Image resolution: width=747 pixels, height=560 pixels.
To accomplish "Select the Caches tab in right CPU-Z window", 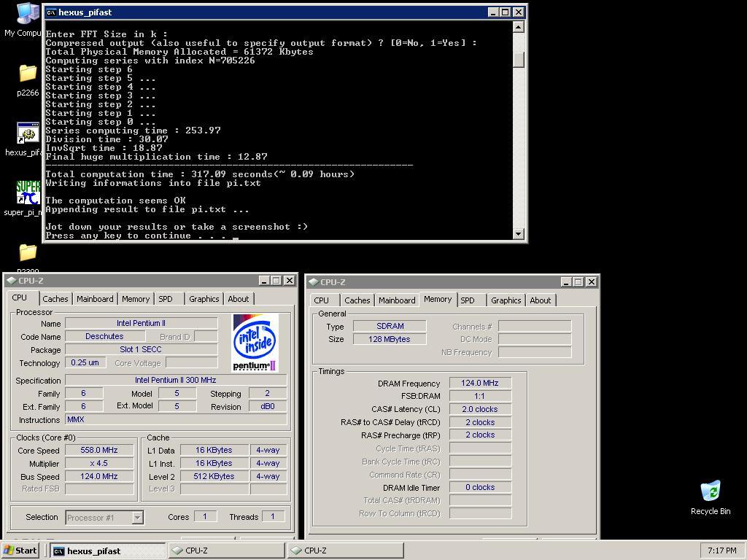I will [x=357, y=300].
